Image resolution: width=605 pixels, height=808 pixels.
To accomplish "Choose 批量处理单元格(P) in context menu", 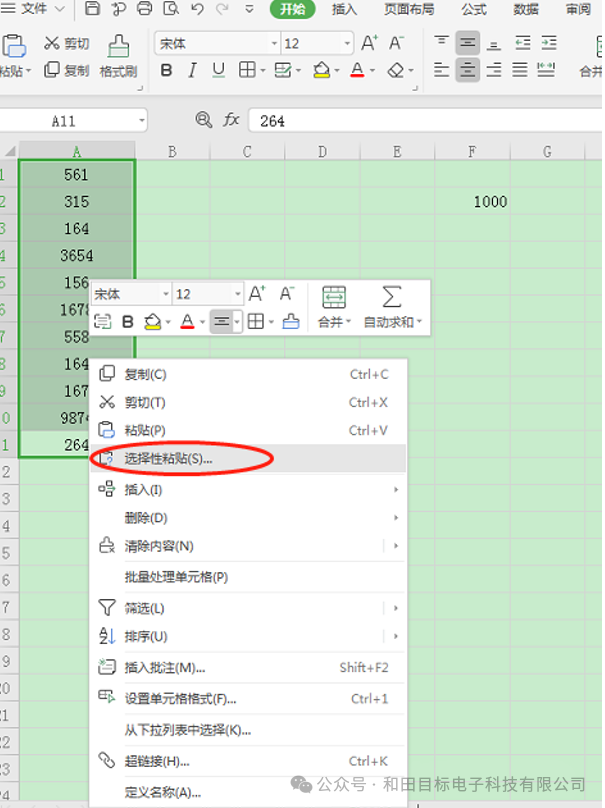I will point(248,577).
